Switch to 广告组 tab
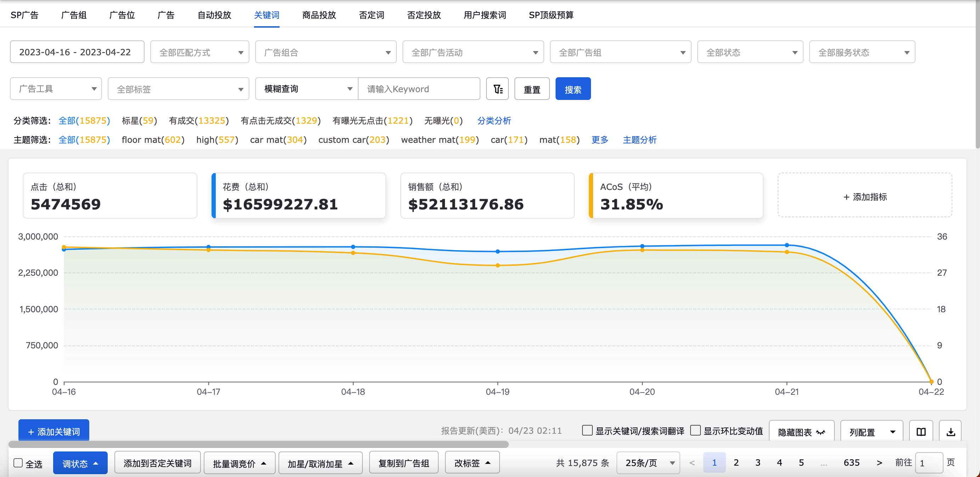 (74, 15)
